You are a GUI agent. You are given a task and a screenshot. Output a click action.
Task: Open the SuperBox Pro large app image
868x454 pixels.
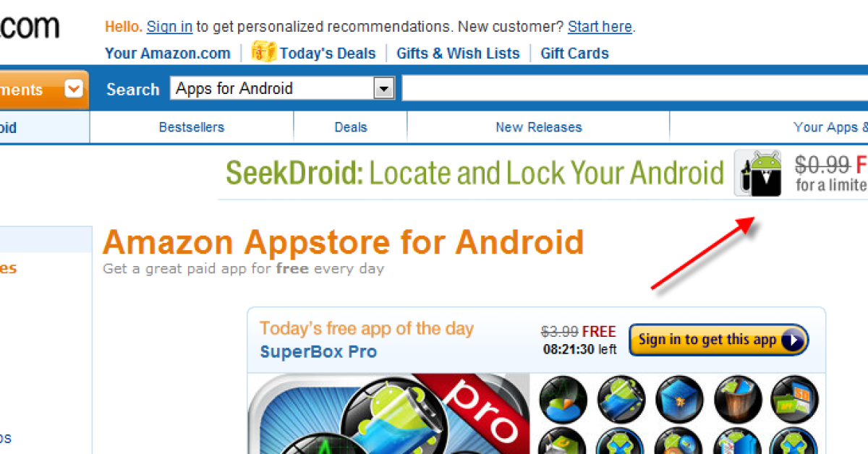pos(389,414)
